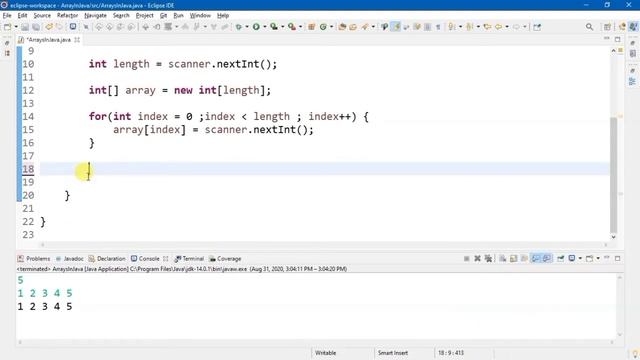Open the Debug dropdown arrow

coord(247,27)
